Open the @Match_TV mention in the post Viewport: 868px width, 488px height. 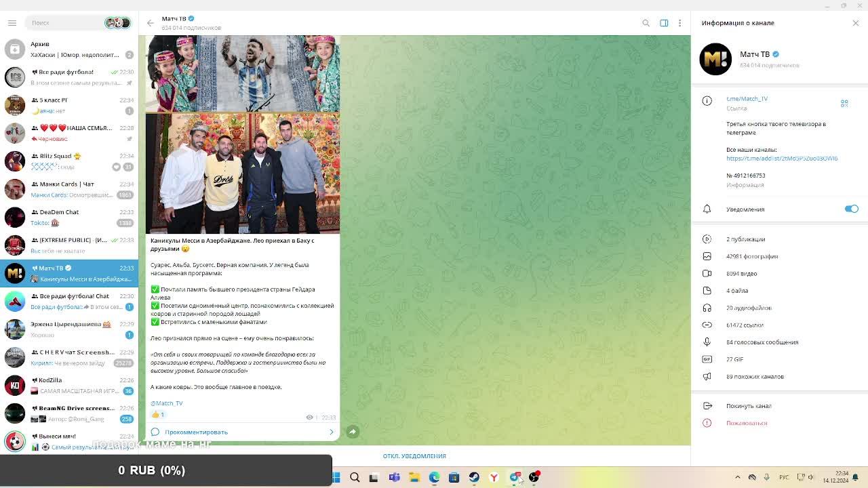166,403
